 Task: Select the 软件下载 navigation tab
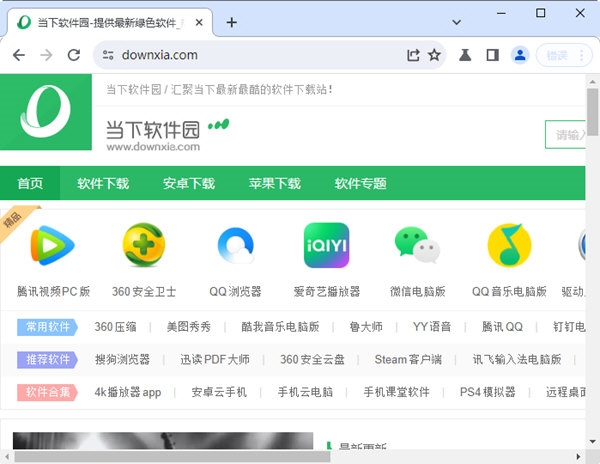point(103,183)
